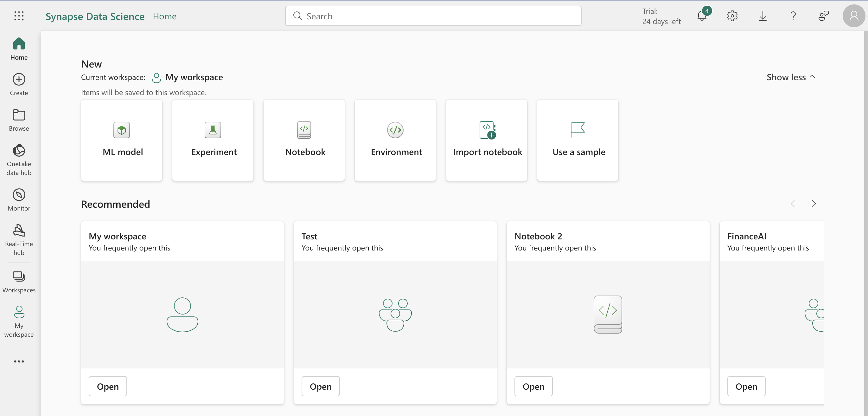Click the Trial 24 days left text
Image resolution: width=868 pixels, height=416 pixels.
tap(661, 16)
